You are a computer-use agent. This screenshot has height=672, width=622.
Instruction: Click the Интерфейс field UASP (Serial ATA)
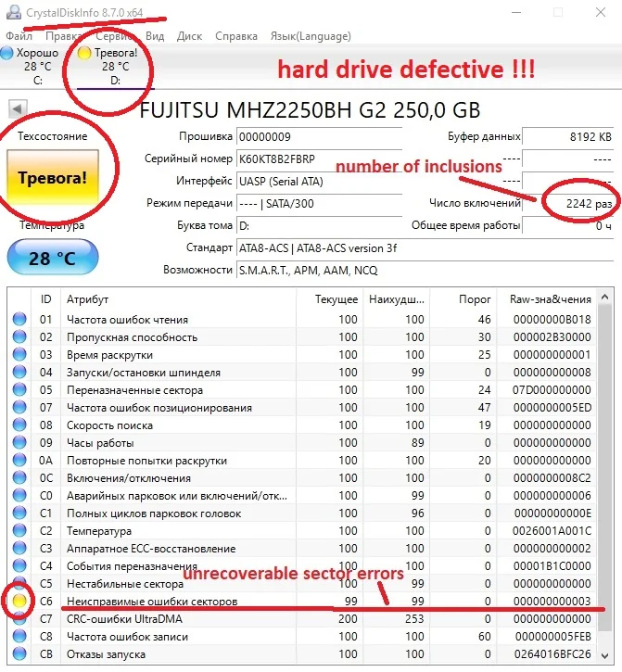pyautogui.click(x=319, y=182)
